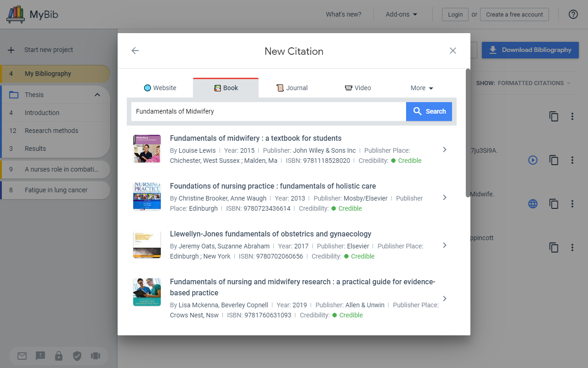
Task: Click Foundations of nursing practice cover thumbnail
Action: click(147, 197)
